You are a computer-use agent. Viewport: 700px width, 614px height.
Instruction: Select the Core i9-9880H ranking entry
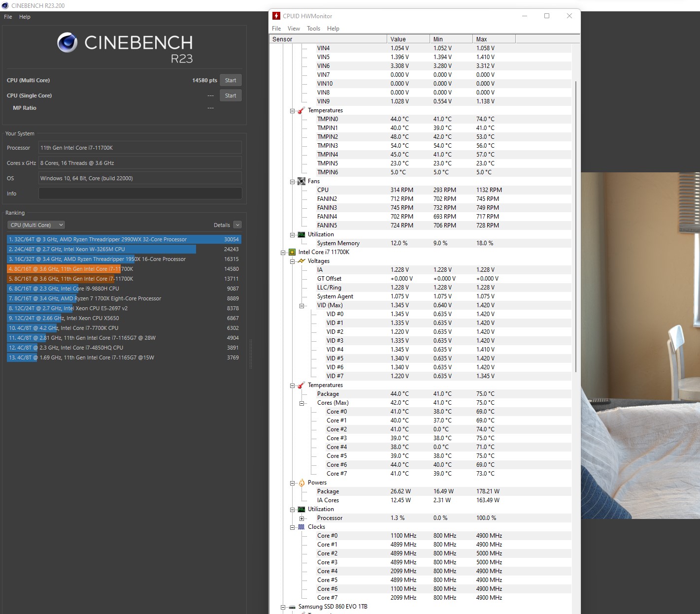tap(124, 289)
